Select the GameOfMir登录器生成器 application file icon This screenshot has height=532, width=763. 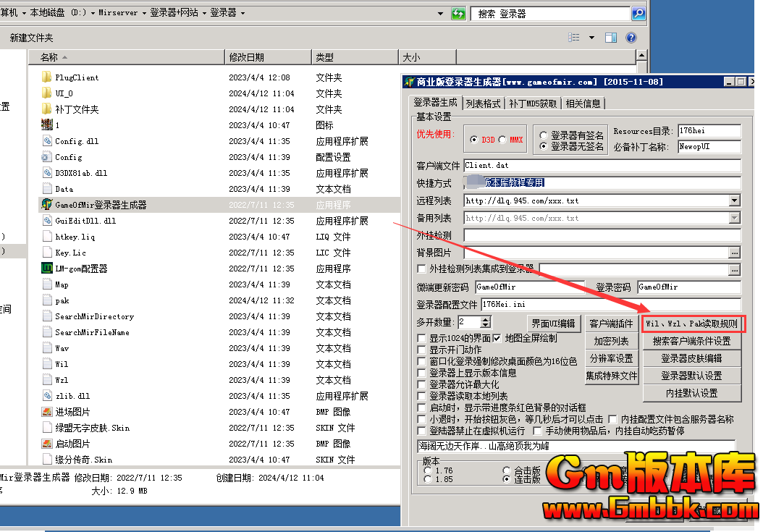(47, 205)
